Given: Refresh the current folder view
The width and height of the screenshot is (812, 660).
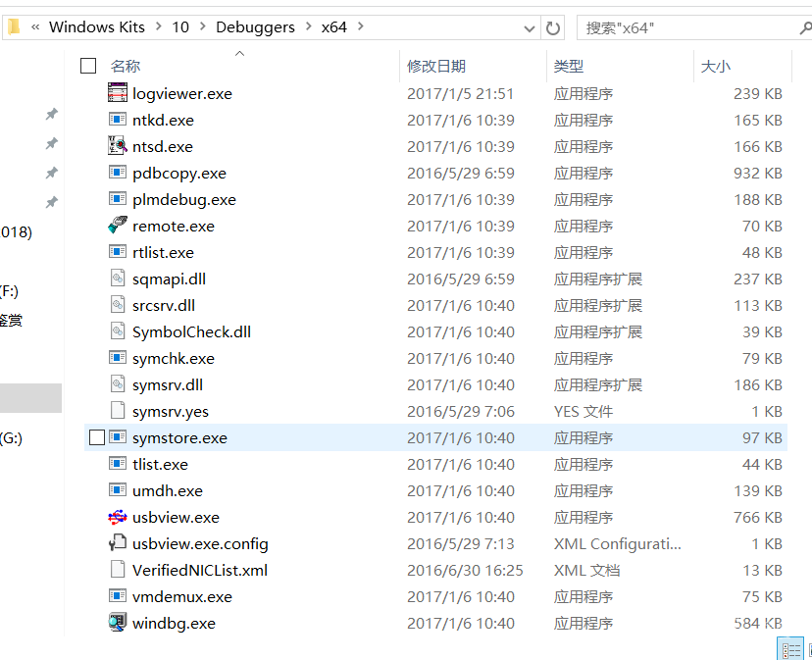Looking at the screenshot, I should [552, 28].
